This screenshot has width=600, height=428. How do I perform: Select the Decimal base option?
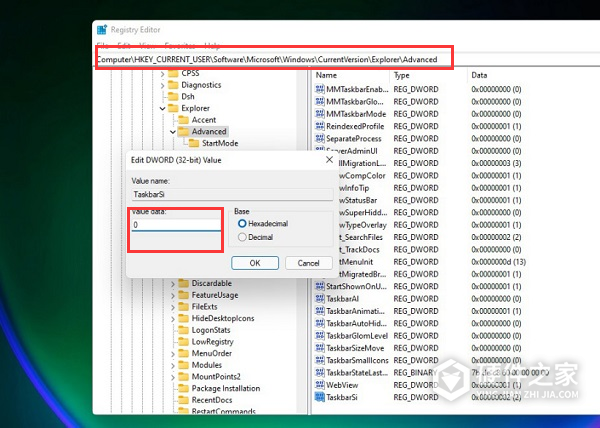point(242,237)
